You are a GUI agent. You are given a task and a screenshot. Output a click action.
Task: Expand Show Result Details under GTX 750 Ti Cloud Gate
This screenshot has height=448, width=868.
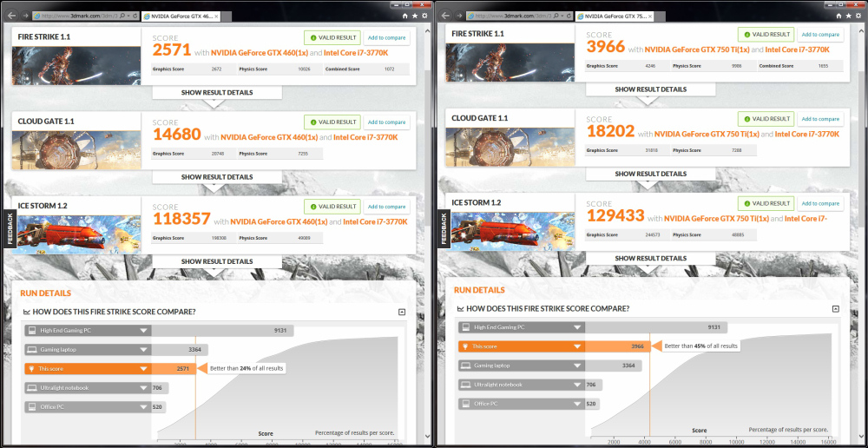tap(650, 174)
